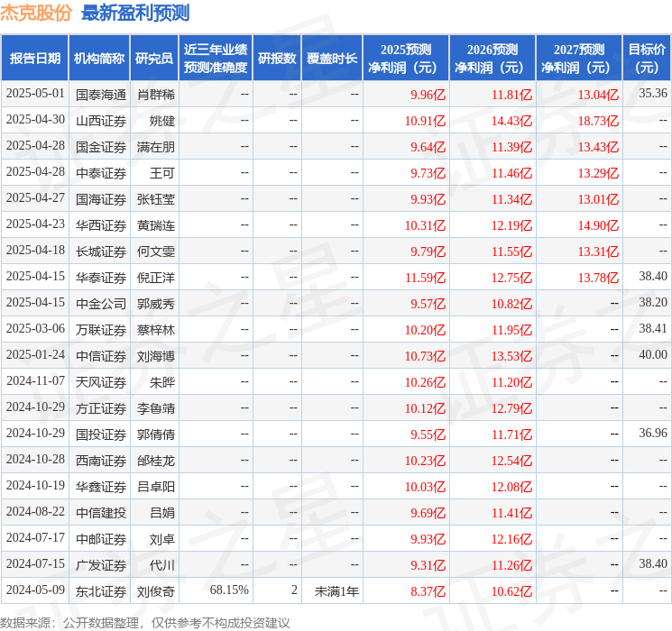
Task: Click target price 40.00
Action: pyautogui.click(x=653, y=354)
